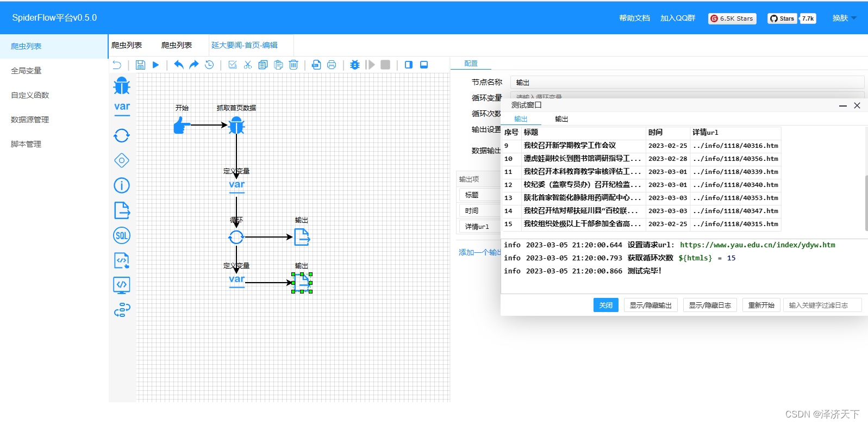
Task: Click 添加一个输出 link in config panel
Action: point(479,252)
